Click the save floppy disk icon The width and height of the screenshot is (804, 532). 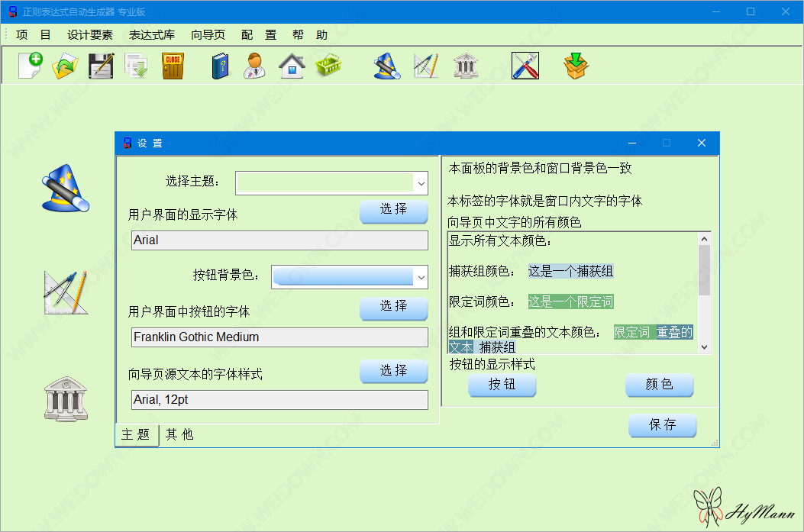point(101,66)
